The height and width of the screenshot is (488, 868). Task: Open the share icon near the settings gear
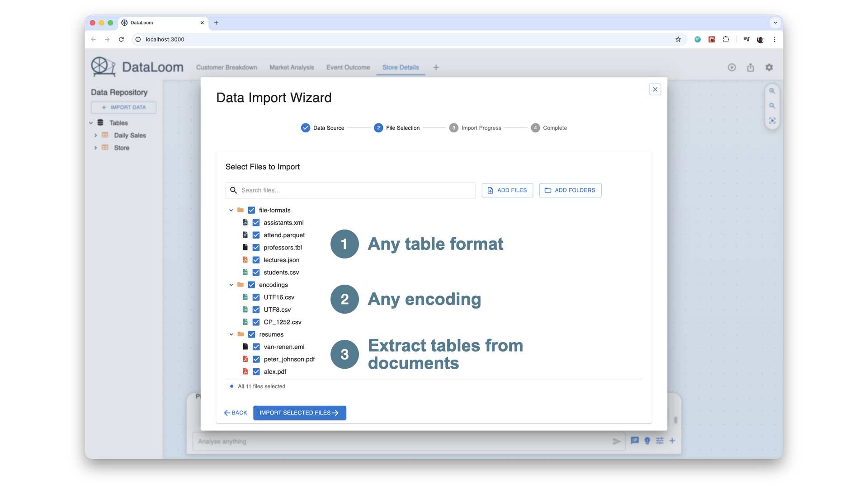point(750,67)
